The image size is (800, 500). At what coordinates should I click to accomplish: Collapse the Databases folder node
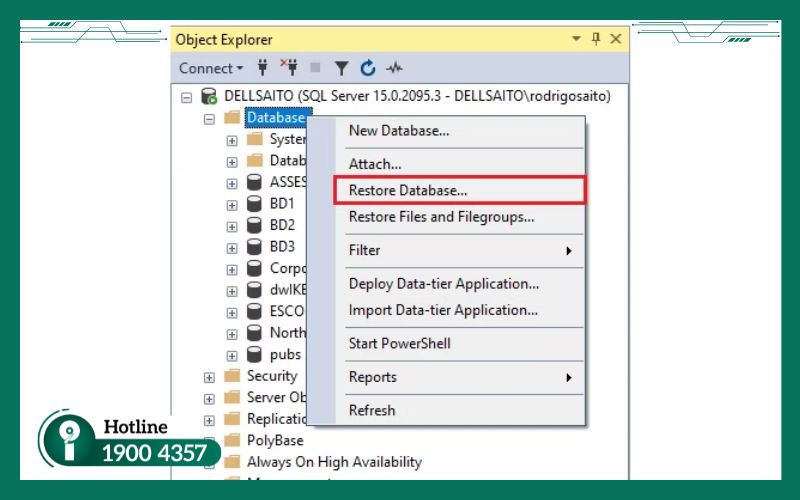click(209, 119)
